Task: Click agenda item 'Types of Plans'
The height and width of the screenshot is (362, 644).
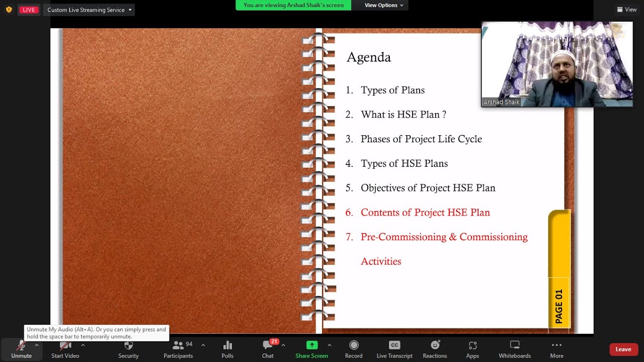Action: (392, 90)
